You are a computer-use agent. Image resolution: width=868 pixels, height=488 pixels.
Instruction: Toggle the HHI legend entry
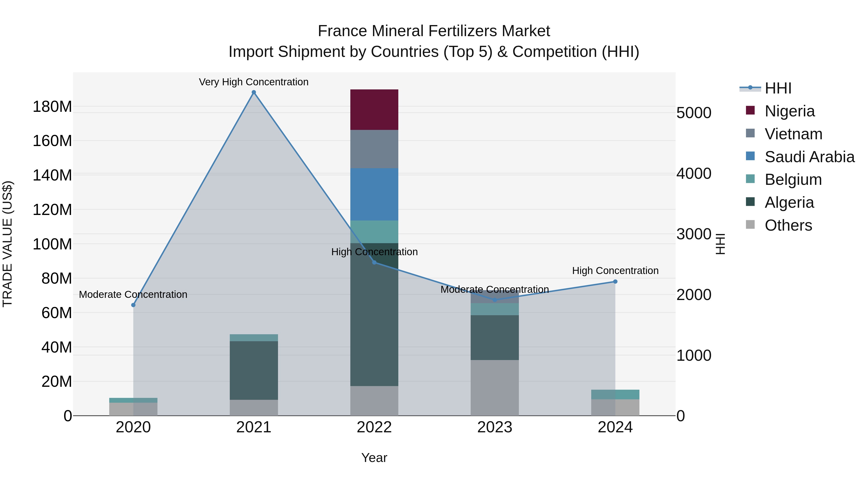[765, 88]
